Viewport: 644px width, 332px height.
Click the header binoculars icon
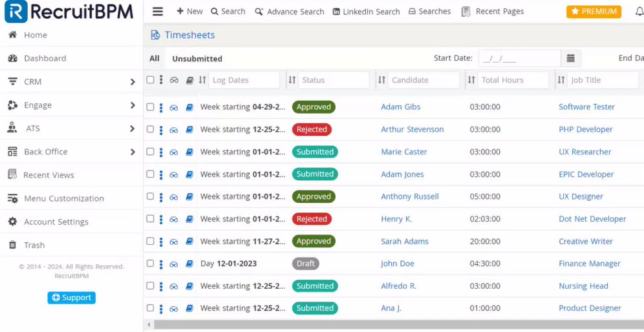pyautogui.click(x=174, y=80)
